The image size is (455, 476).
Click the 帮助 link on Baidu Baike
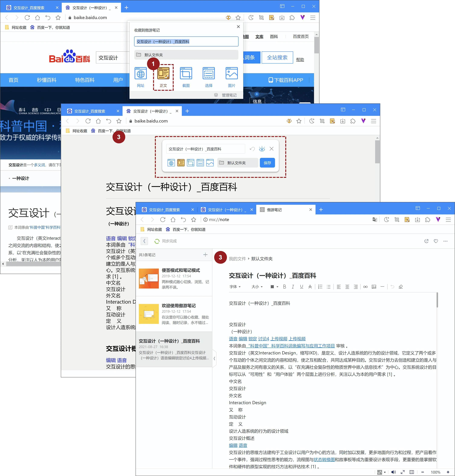point(300,59)
